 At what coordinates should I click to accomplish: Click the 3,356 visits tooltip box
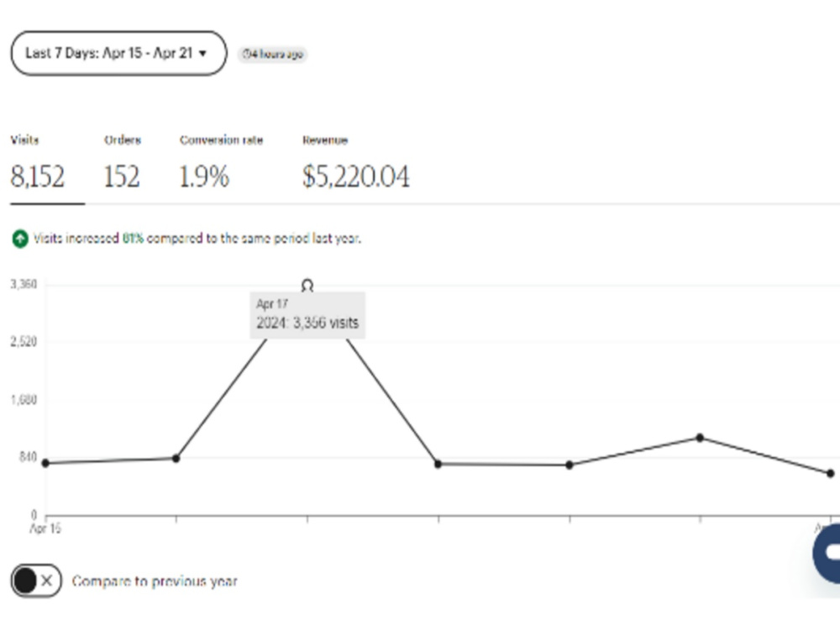click(307, 315)
